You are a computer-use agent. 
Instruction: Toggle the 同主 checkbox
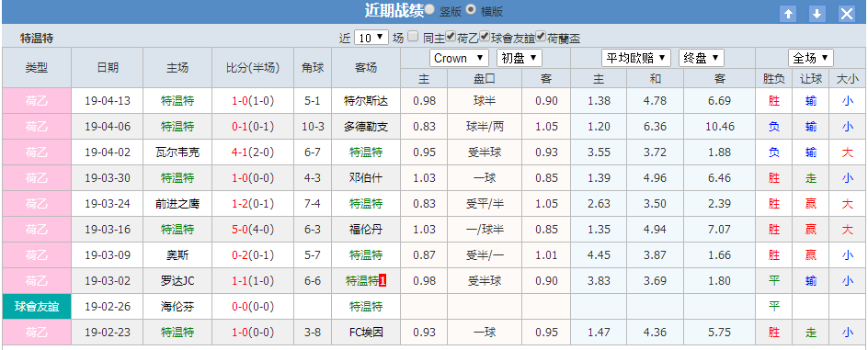[413, 37]
